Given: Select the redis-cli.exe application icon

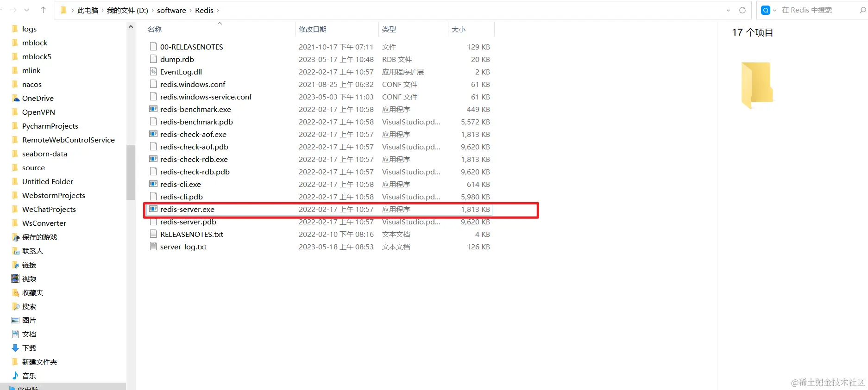Looking at the screenshot, I should coord(153,184).
